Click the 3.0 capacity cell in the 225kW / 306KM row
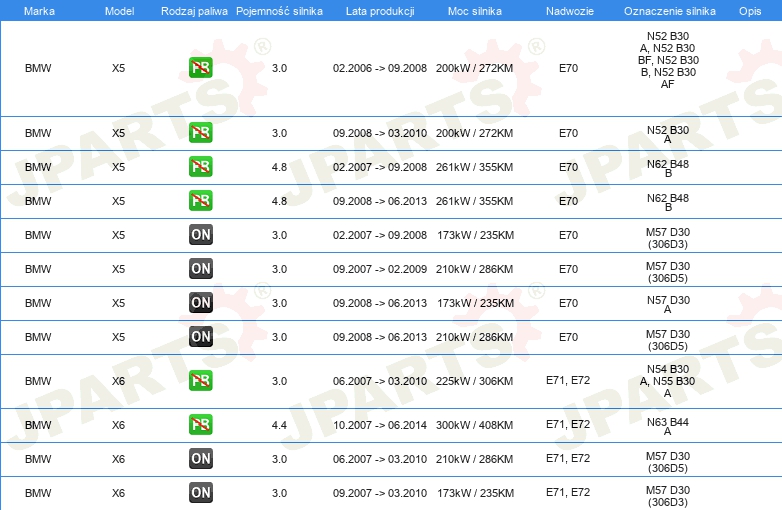The width and height of the screenshot is (782, 510). [x=279, y=381]
